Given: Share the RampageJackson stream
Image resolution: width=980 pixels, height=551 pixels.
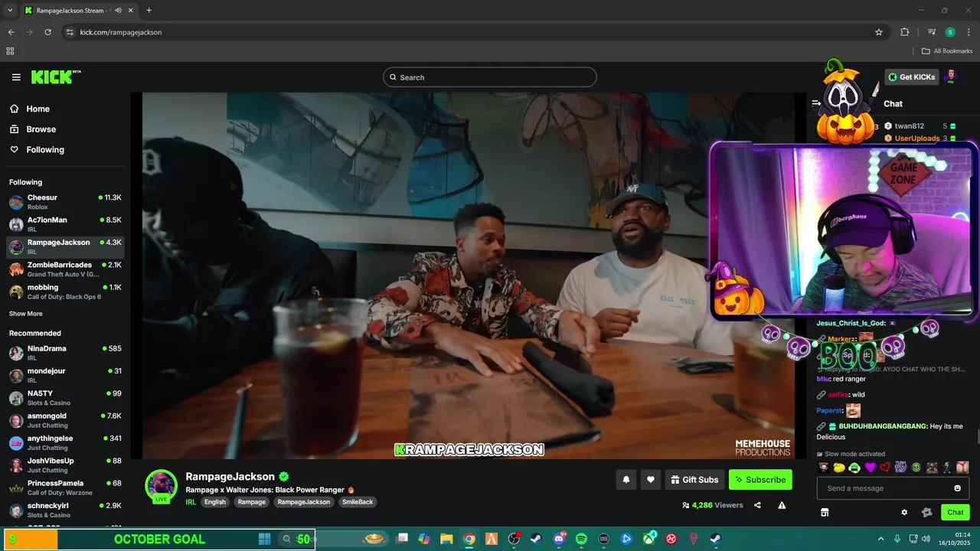Looking at the screenshot, I should click(757, 505).
